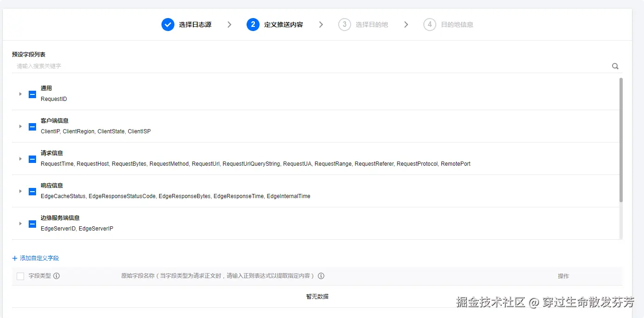This screenshot has width=644, height=318.
Task: Click the search magnifier icon
Action: pyautogui.click(x=615, y=66)
